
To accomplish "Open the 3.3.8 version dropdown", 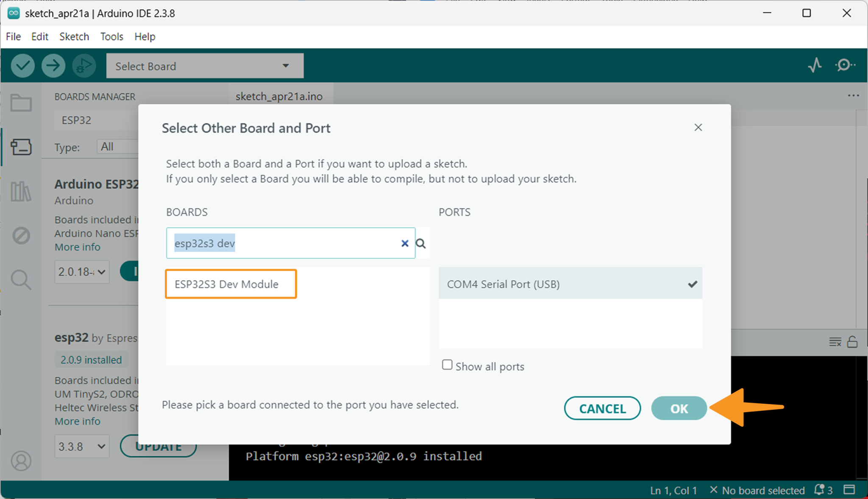I will 82,446.
